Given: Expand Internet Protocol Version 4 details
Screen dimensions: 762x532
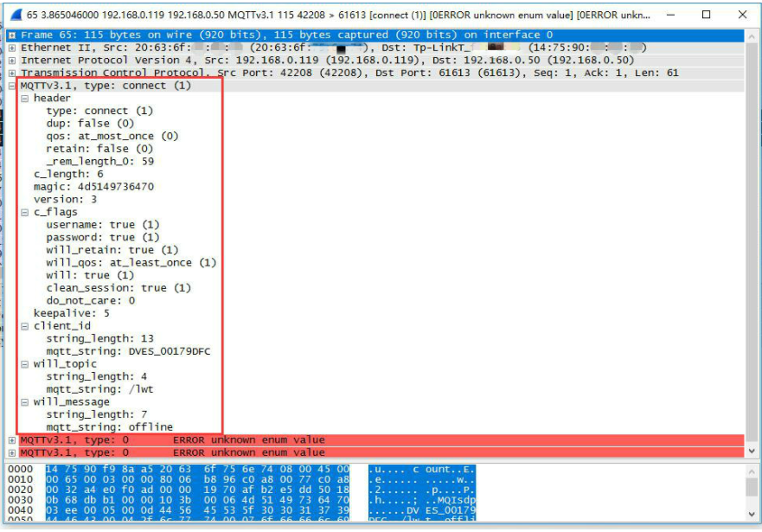Looking at the screenshot, I should (x=12, y=61).
